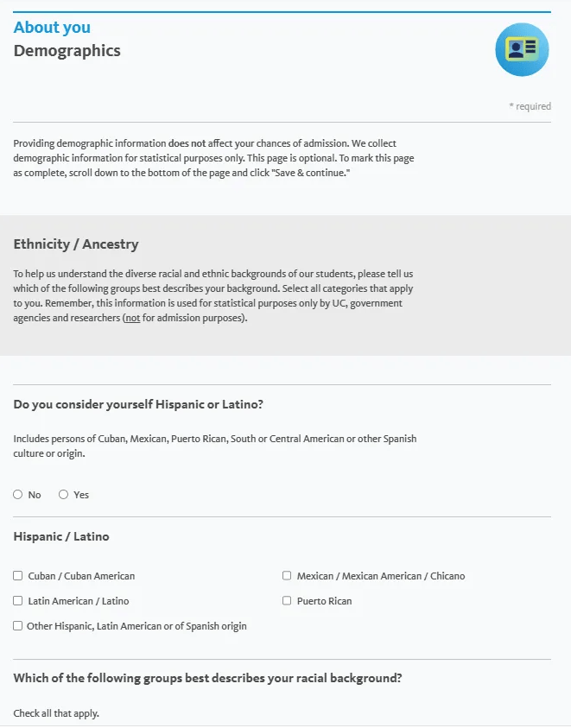The image size is (571, 728).
Task: Click the "Includes persons of Cuban, Mexican" description
Action: point(214,446)
